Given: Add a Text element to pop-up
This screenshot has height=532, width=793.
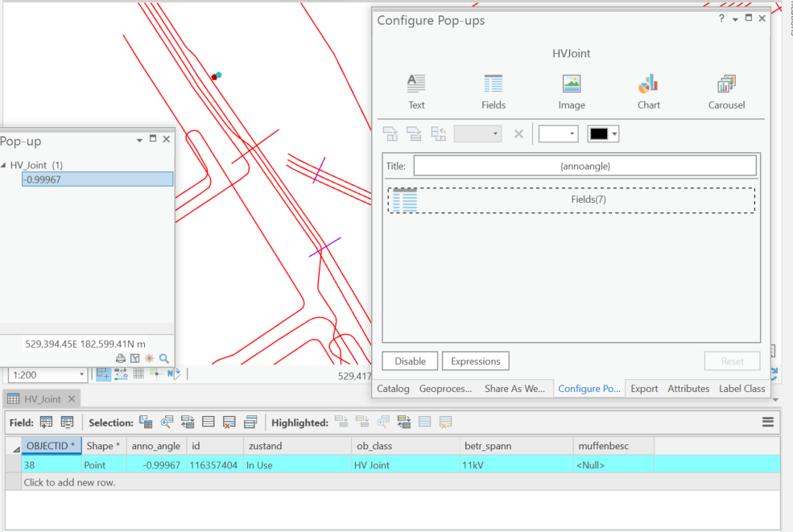Looking at the screenshot, I should [416, 92].
